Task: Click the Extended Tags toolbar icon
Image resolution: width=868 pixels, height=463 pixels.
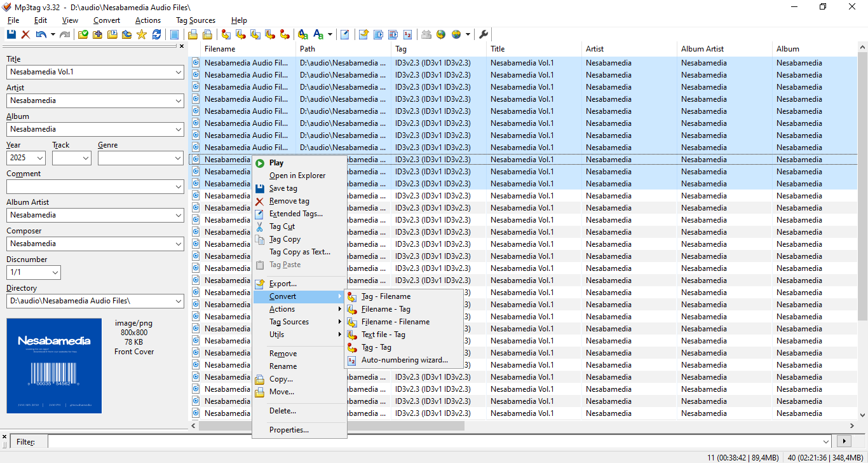Action: [344, 34]
